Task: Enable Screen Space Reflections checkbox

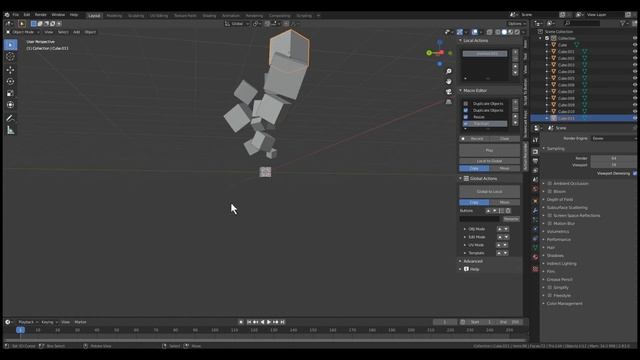Action: [550, 216]
